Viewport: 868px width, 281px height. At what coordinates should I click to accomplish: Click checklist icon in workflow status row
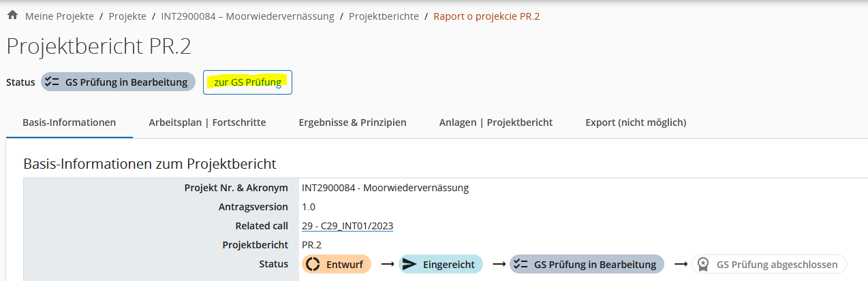click(521, 265)
